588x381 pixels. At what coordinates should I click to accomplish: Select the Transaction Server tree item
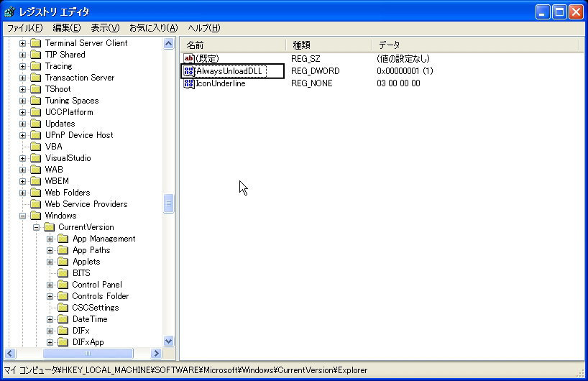(80, 78)
